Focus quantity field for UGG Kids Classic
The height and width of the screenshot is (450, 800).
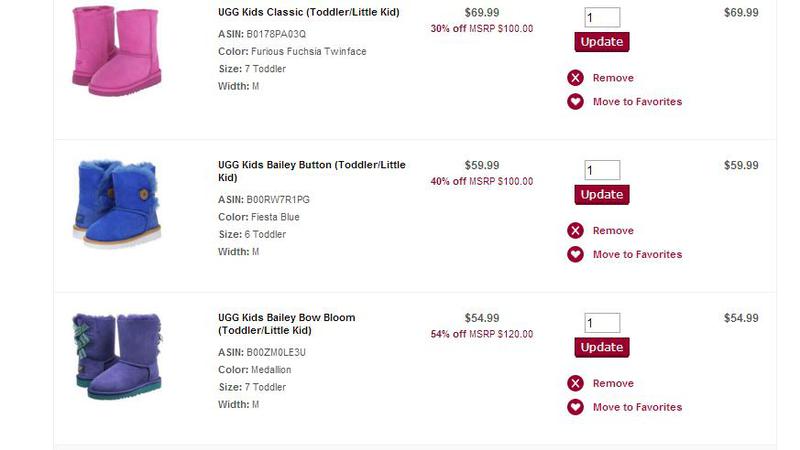(602, 18)
